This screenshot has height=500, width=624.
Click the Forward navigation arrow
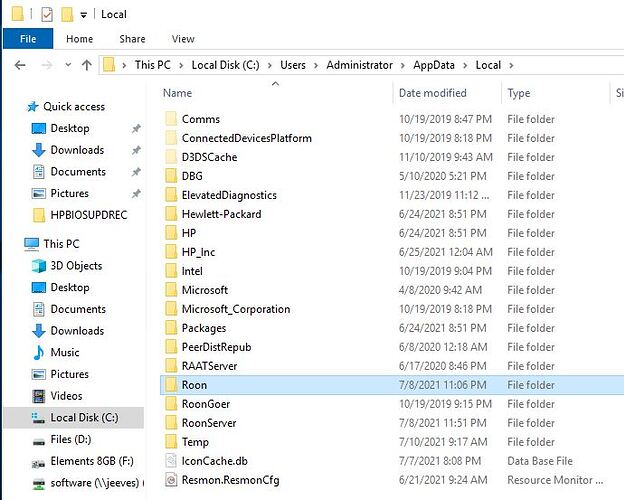coord(47,65)
